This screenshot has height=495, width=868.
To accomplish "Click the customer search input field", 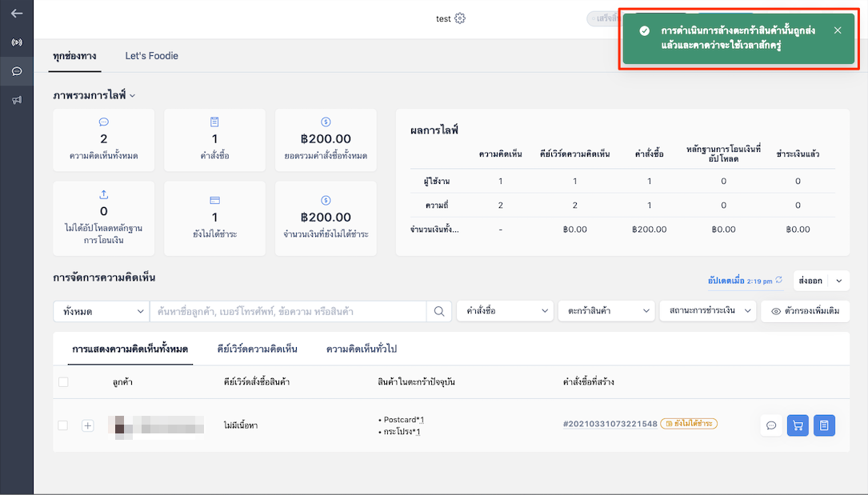I will [x=289, y=311].
